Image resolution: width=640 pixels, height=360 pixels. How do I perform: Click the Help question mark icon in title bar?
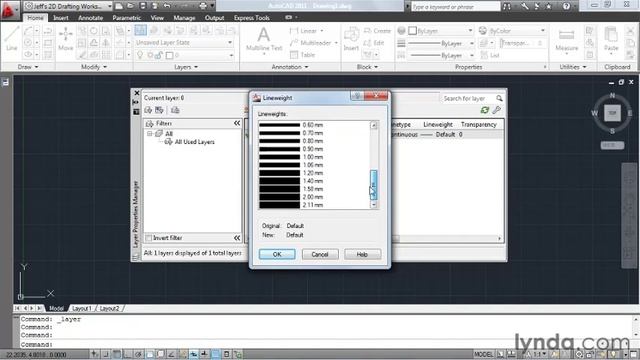tap(566, 6)
